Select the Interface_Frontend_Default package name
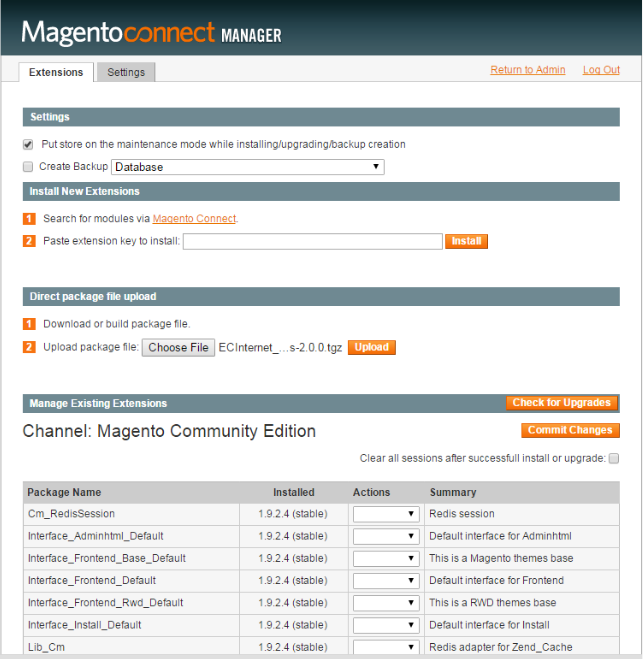This screenshot has height=659, width=643. 92,580
